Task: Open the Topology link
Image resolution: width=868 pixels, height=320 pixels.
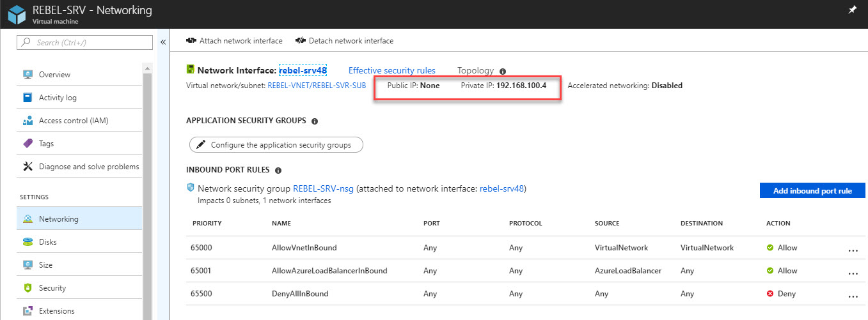Action: click(476, 71)
